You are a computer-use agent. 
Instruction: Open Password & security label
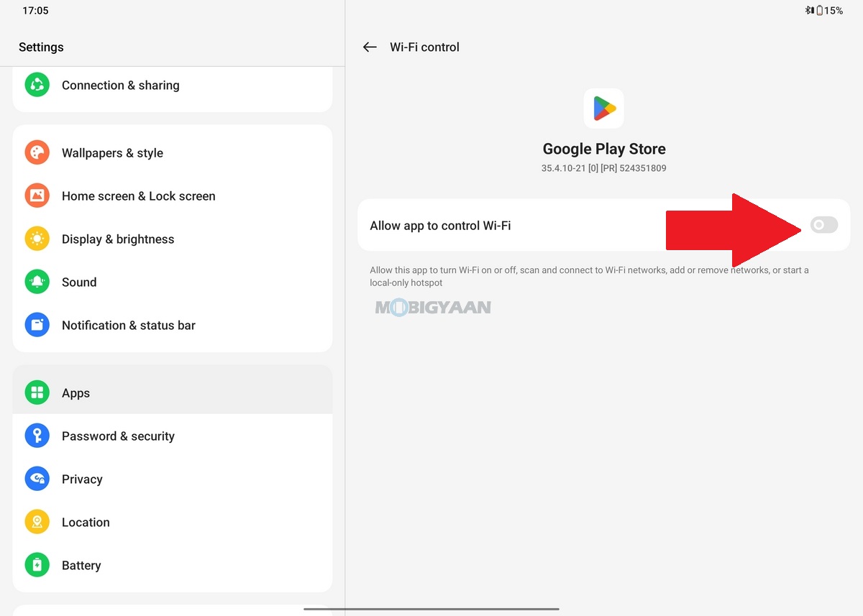pyautogui.click(x=118, y=436)
